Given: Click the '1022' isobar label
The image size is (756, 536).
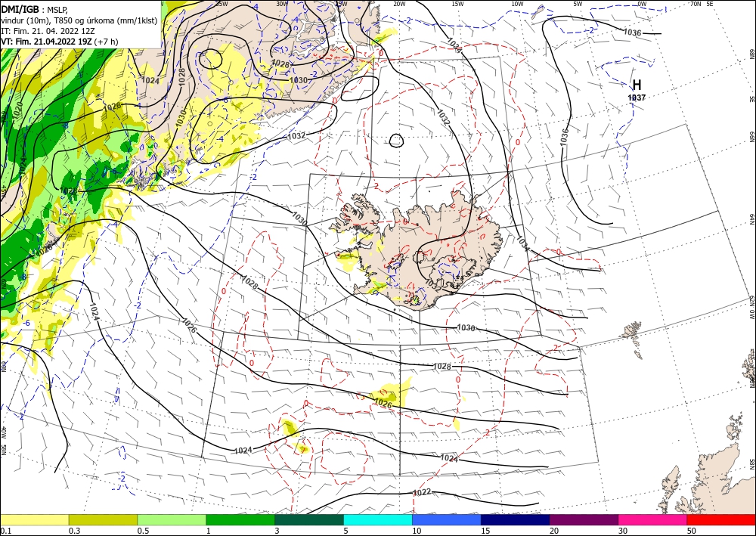Looking at the screenshot, I should click(423, 493).
